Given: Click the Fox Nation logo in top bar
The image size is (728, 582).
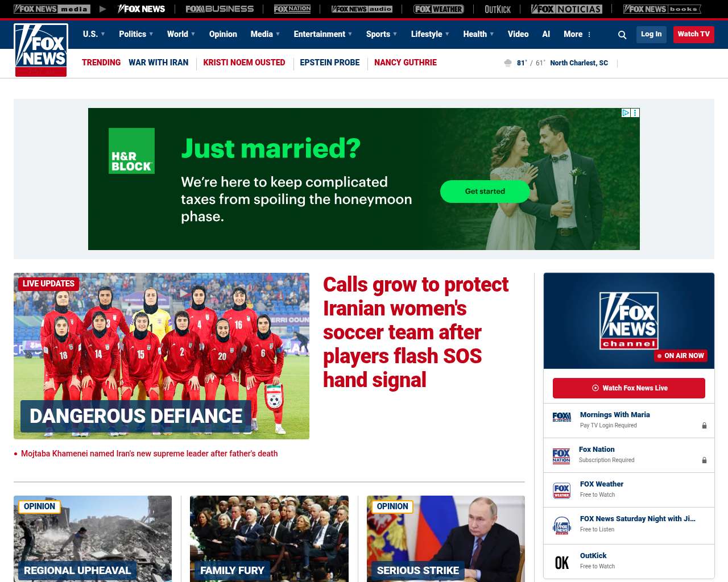Looking at the screenshot, I should [x=292, y=9].
